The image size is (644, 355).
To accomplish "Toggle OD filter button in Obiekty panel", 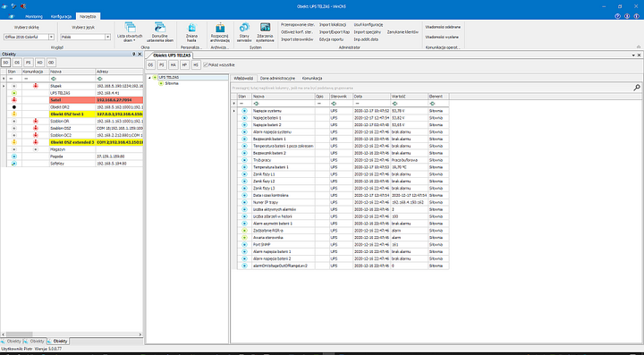I will [x=51, y=63].
